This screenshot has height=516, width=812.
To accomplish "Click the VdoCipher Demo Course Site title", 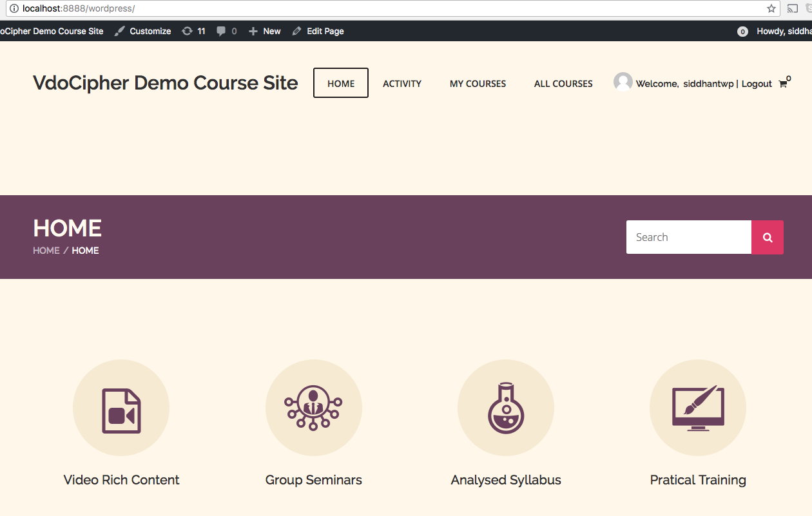I will (x=166, y=83).
